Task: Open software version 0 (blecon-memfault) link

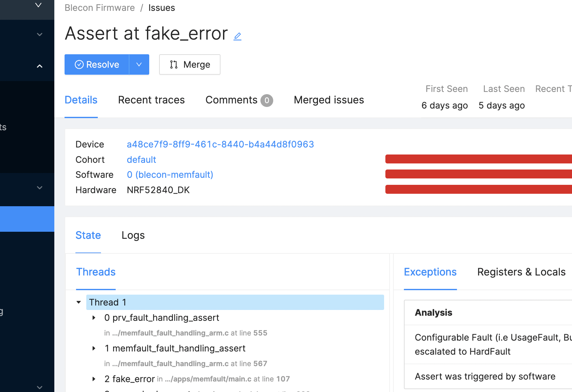Action: (x=170, y=175)
